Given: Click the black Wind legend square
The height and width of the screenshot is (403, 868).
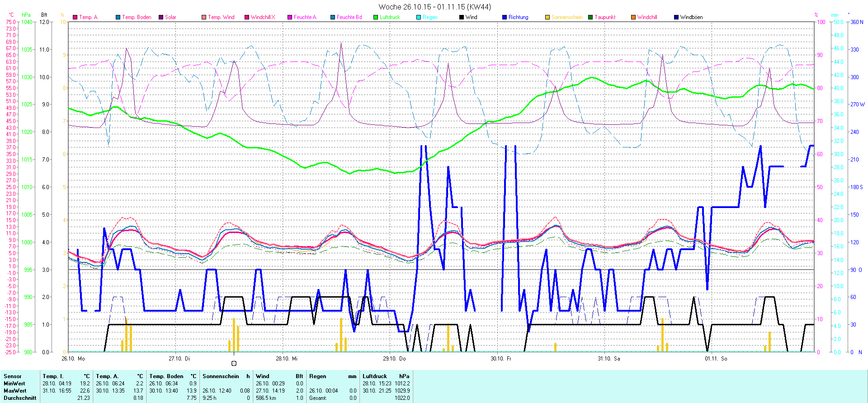Looking at the screenshot, I should (x=462, y=17).
